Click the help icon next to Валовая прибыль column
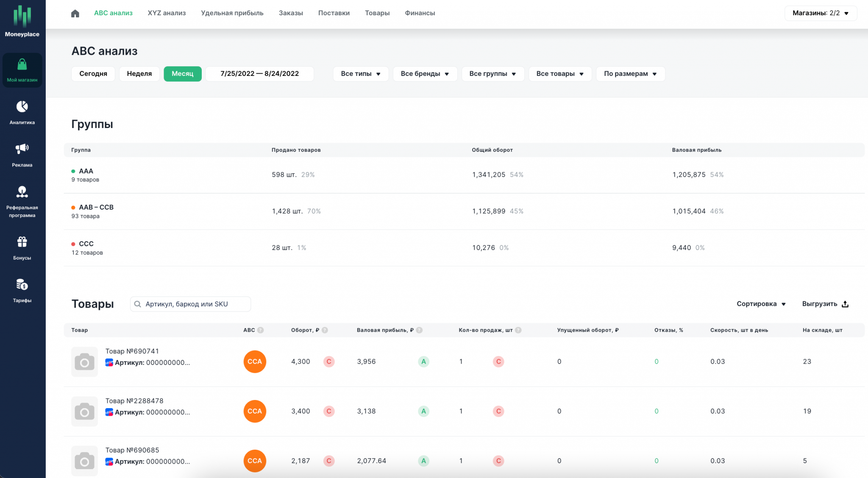The width and height of the screenshot is (868, 478). pyautogui.click(x=419, y=330)
